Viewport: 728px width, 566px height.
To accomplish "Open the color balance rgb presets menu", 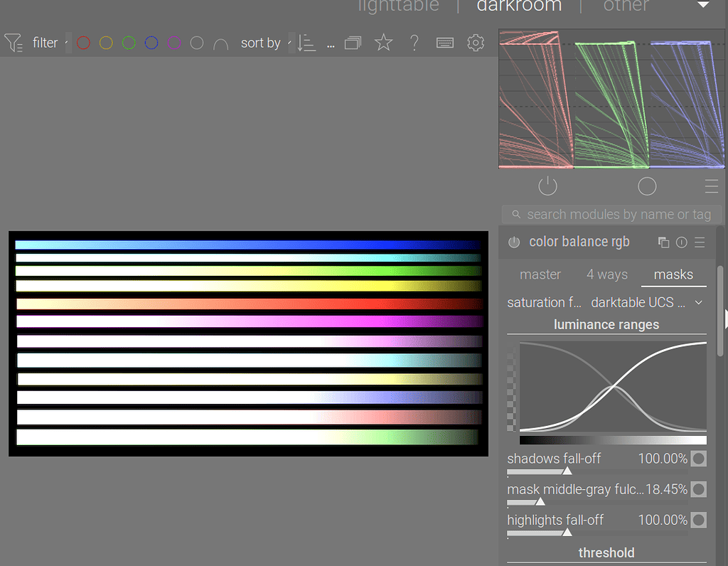I will click(698, 242).
